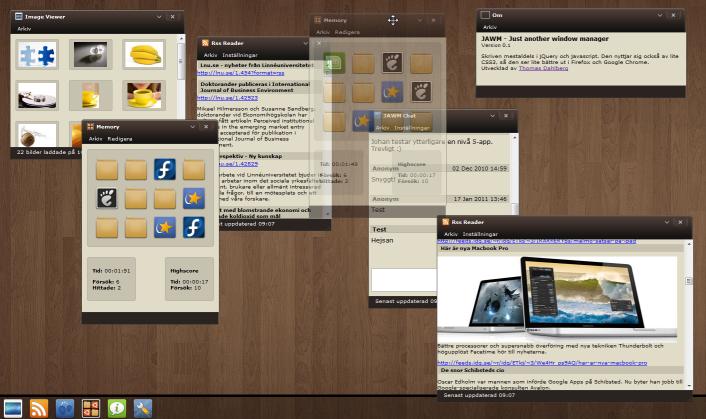Open Arkiv menu in Image Viewer
The width and height of the screenshot is (706, 419).
[24, 29]
